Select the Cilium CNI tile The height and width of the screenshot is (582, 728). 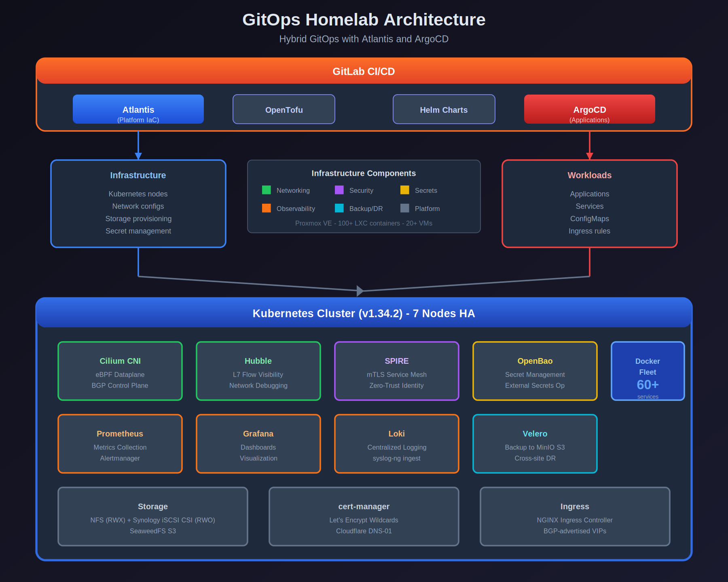coord(120,371)
